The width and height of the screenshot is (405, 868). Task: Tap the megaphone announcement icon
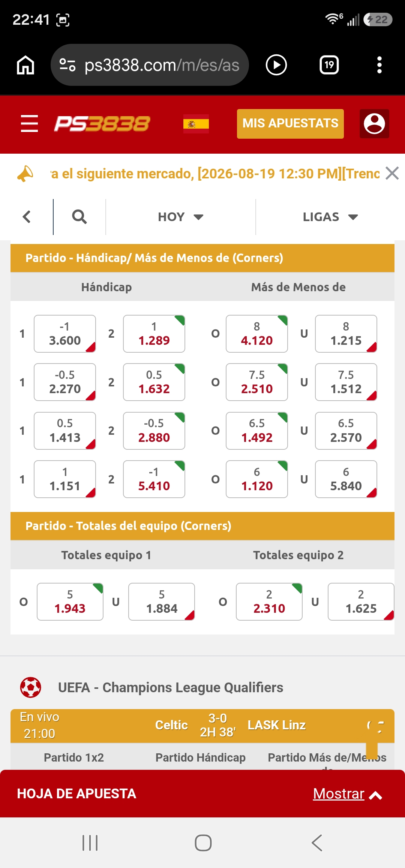coord(25,174)
